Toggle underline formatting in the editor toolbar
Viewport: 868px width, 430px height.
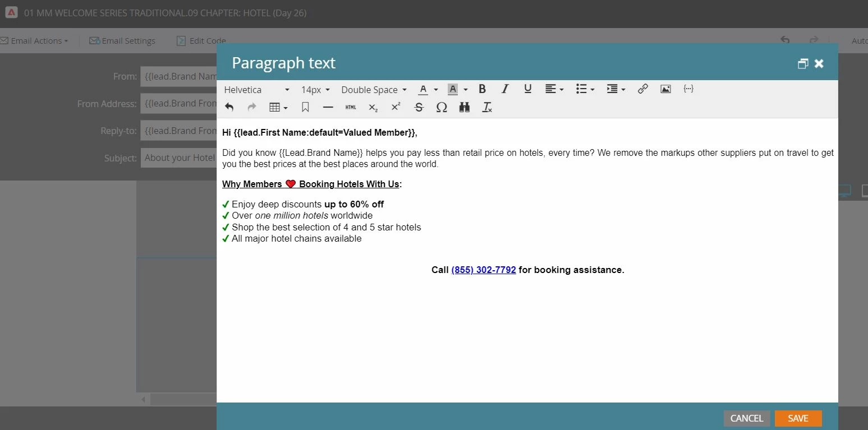click(x=527, y=89)
